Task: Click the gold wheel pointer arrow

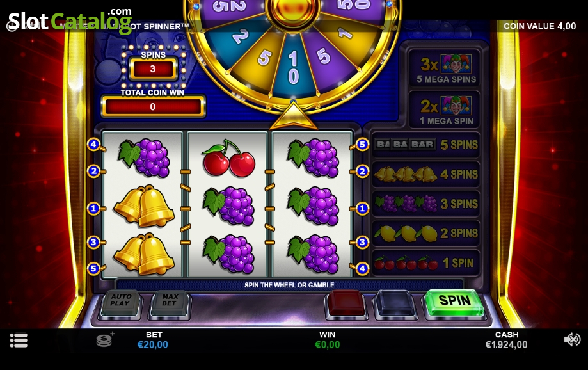Action: pyautogui.click(x=293, y=116)
